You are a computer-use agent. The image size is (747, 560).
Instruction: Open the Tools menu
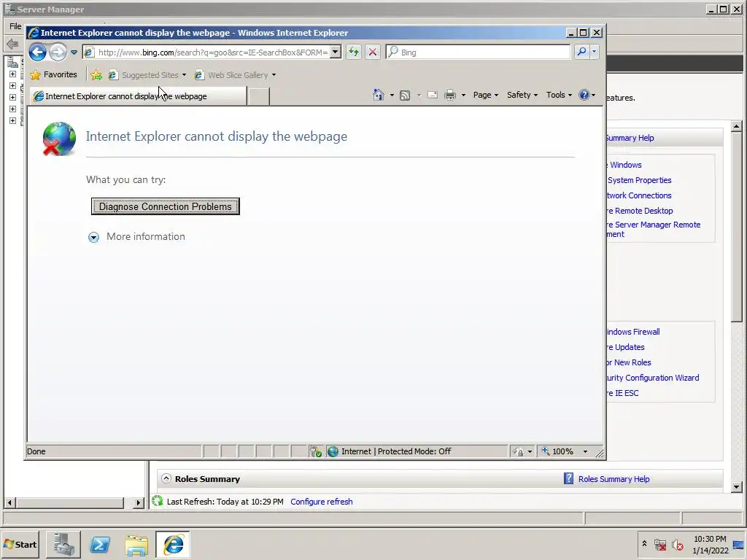pos(559,95)
